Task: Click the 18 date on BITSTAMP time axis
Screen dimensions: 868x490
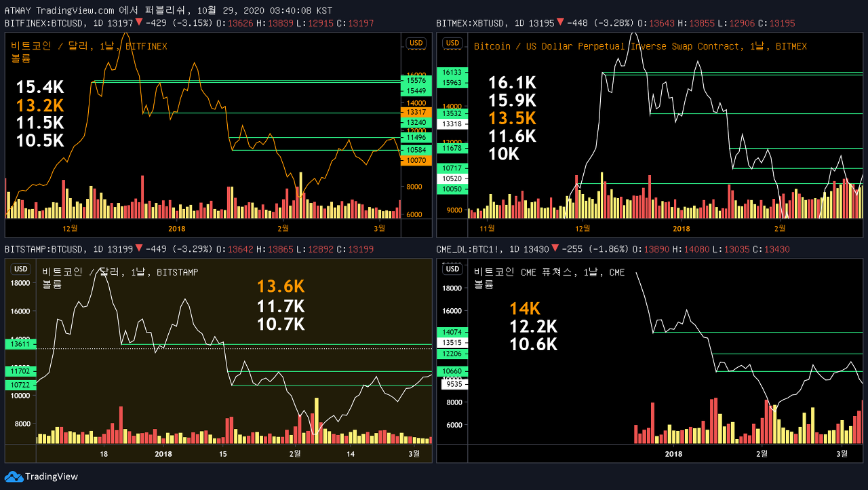Action: [104, 453]
